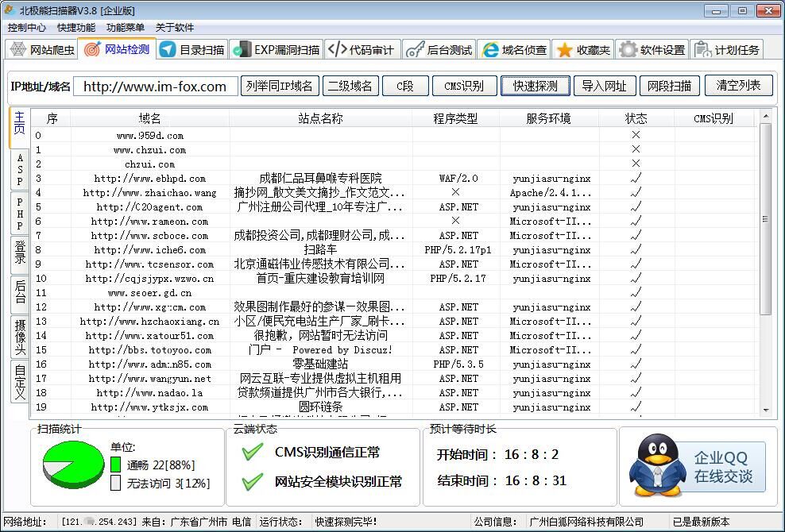Sort by 状态 column header
Screen dimensions: 785x532
[636, 118]
